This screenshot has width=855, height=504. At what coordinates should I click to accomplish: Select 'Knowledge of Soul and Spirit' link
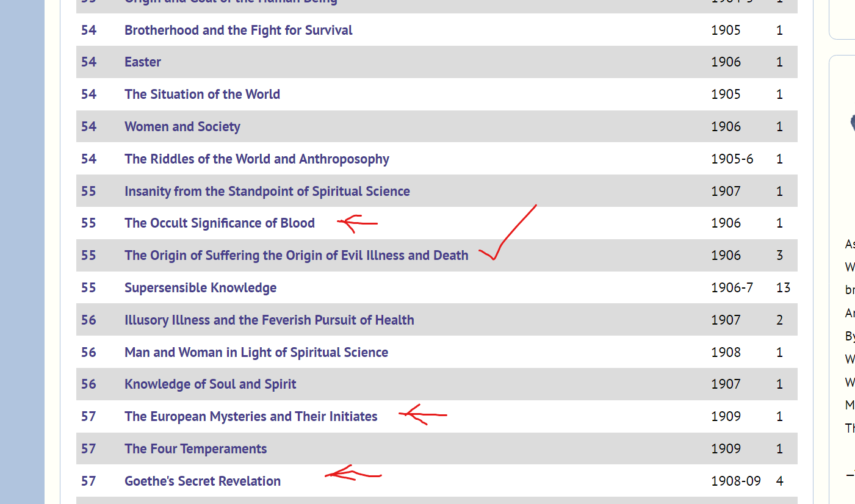(x=210, y=384)
